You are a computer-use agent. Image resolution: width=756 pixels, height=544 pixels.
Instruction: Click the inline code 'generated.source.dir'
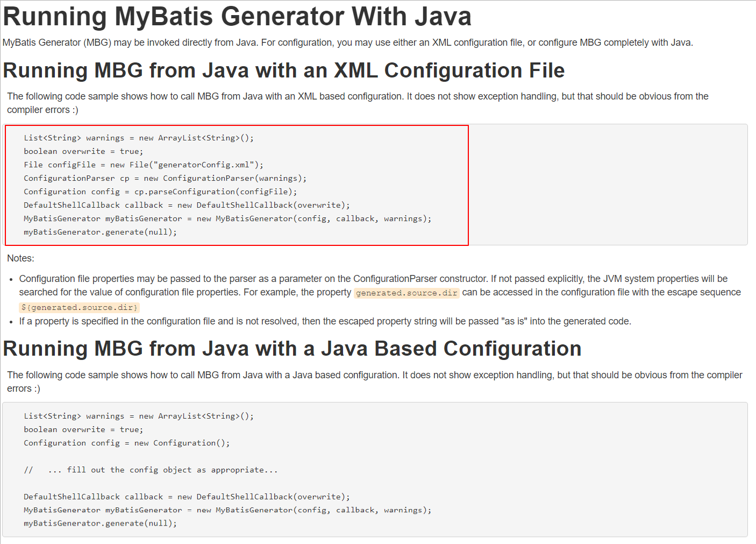[406, 293]
